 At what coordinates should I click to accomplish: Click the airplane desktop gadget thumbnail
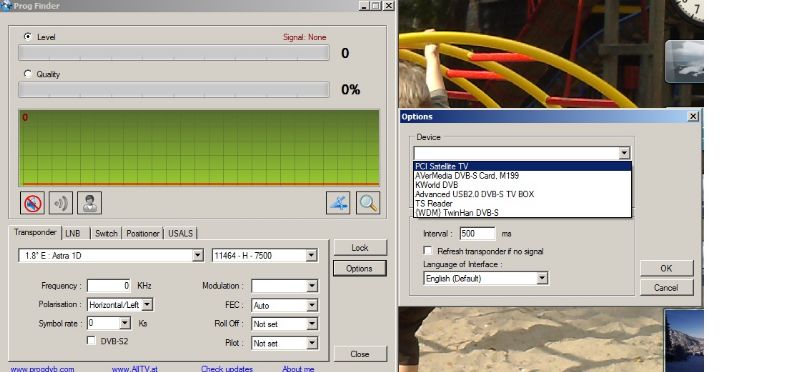pyautogui.click(x=684, y=61)
